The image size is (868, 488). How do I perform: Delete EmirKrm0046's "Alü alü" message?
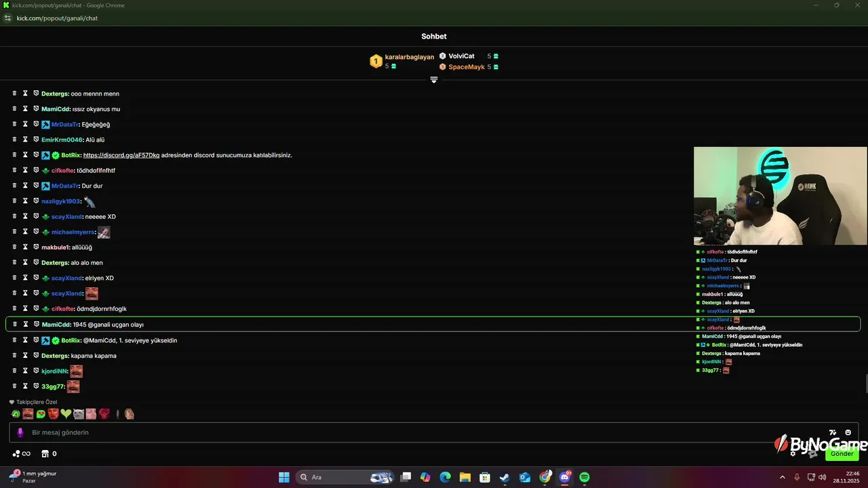(14, 140)
